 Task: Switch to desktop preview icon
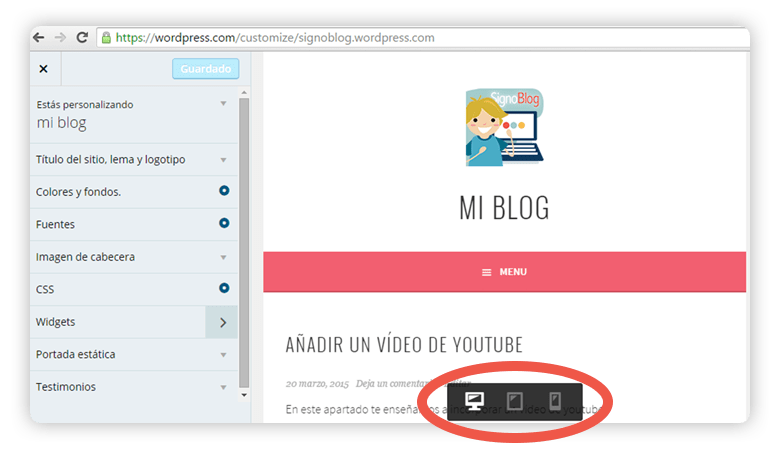pos(474,400)
